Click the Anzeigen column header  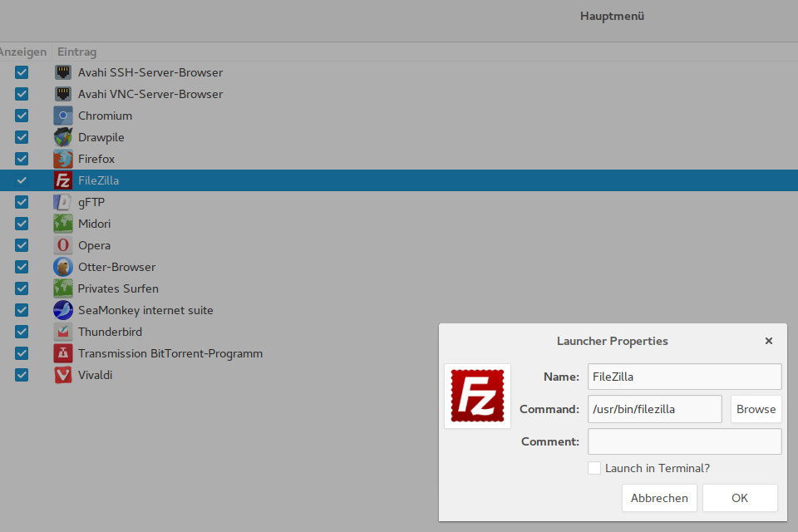coord(23,52)
